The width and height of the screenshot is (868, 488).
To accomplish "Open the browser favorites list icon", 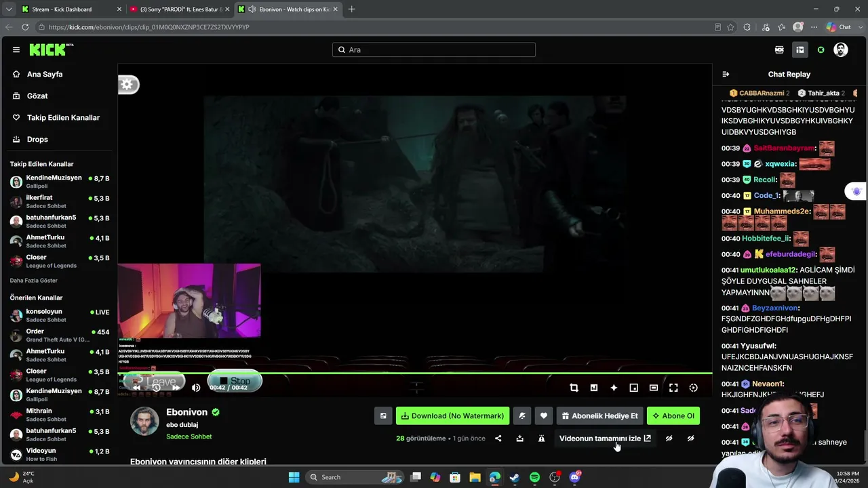I will [782, 27].
